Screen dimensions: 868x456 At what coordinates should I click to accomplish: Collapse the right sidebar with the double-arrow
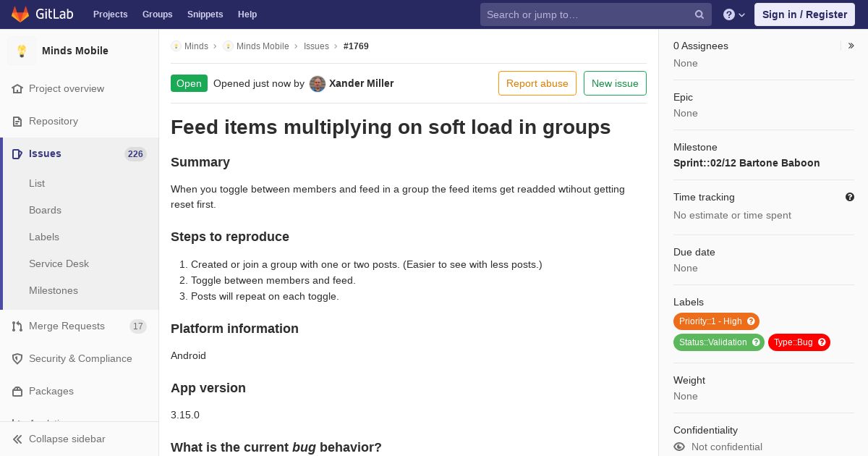(851, 46)
